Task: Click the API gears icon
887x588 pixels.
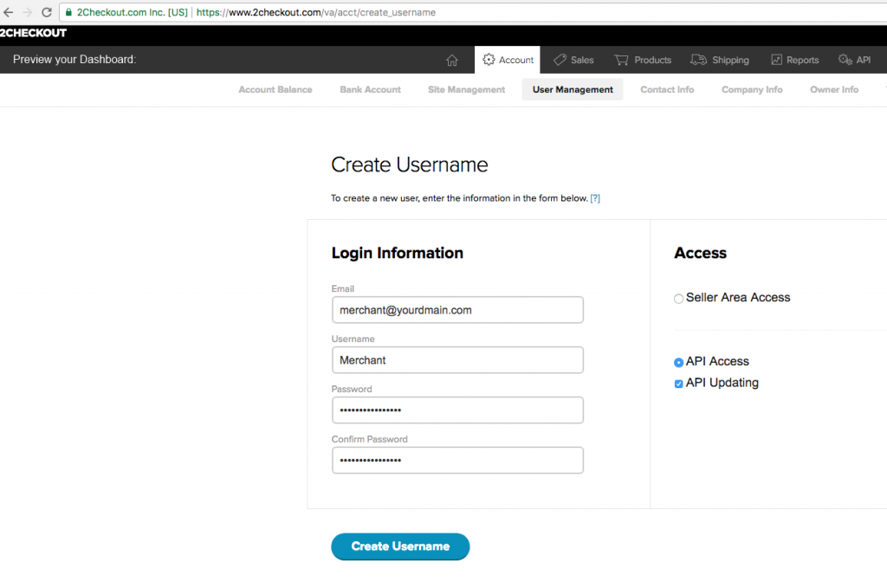Action: click(x=845, y=60)
